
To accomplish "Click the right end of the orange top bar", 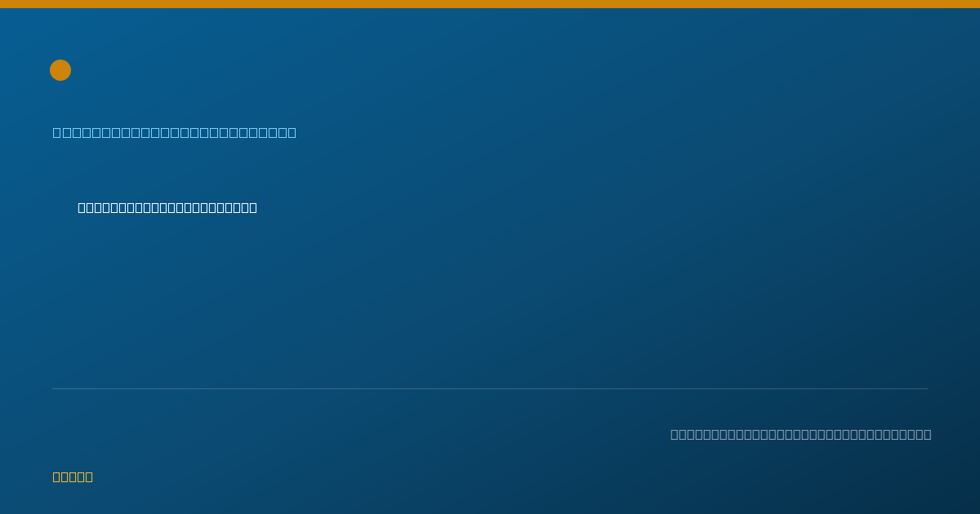I will pos(977,4).
